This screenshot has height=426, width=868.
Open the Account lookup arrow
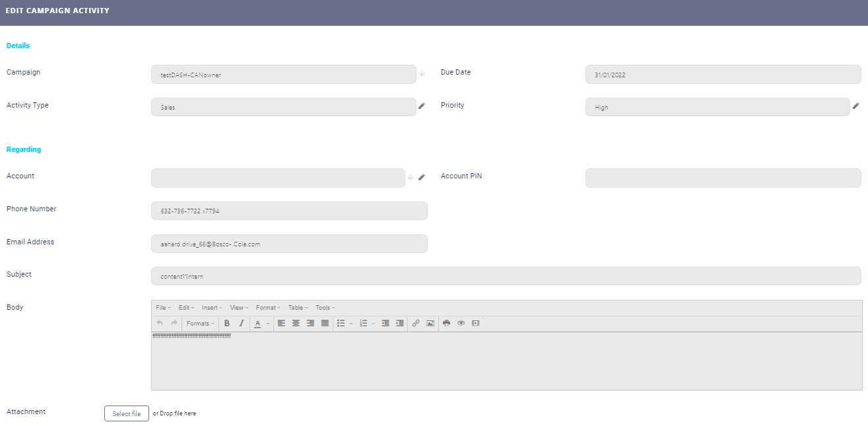pyautogui.click(x=411, y=177)
